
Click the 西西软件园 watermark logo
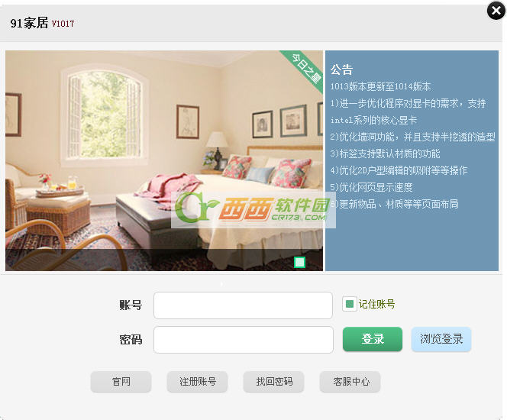pyautogui.click(x=253, y=209)
